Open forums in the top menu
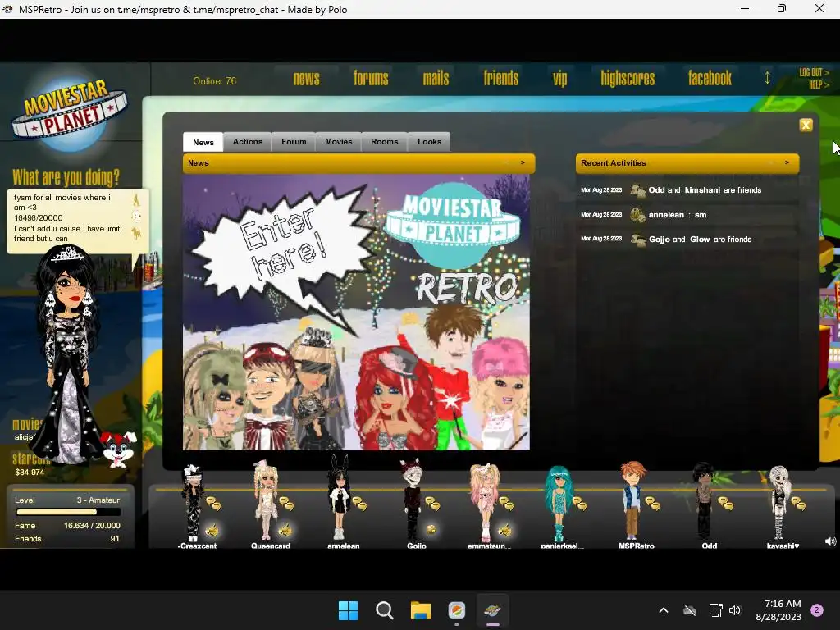This screenshot has height=630, width=840. [371, 78]
